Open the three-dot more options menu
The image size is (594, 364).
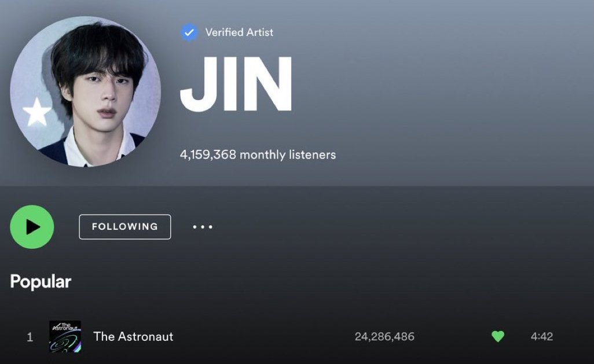(203, 227)
